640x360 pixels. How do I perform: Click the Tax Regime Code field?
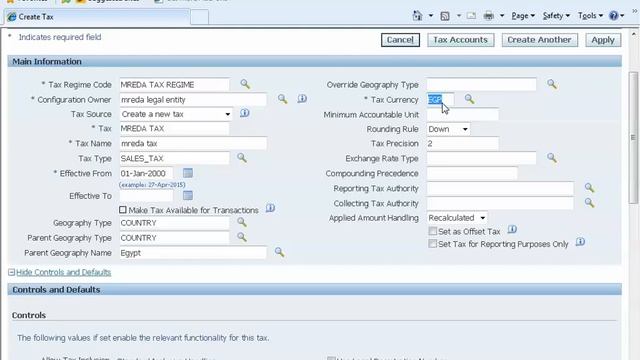pyautogui.click(x=174, y=85)
